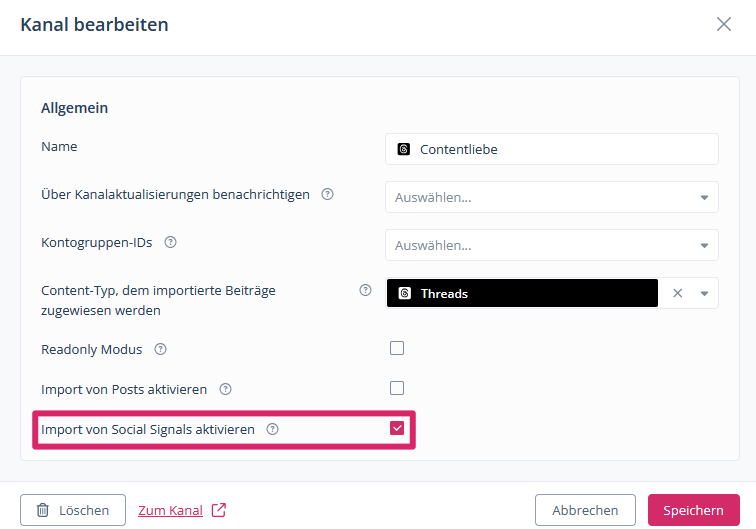756x529 pixels.
Task: Open the Kanalaktualisierungen benachrichtigen dropdown
Action: 703,197
